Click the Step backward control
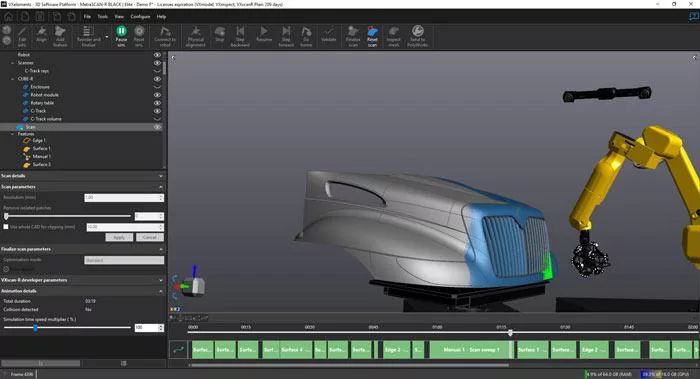This screenshot has height=379, width=700. 240,36
